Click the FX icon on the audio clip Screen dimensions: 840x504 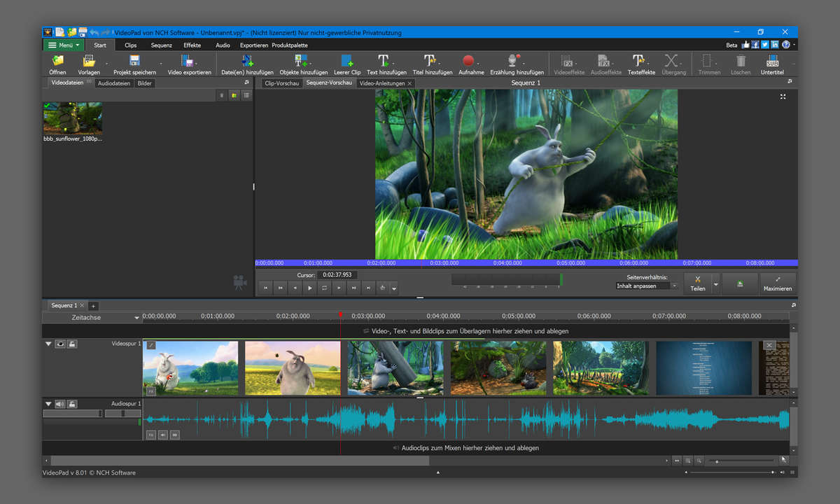point(152,435)
